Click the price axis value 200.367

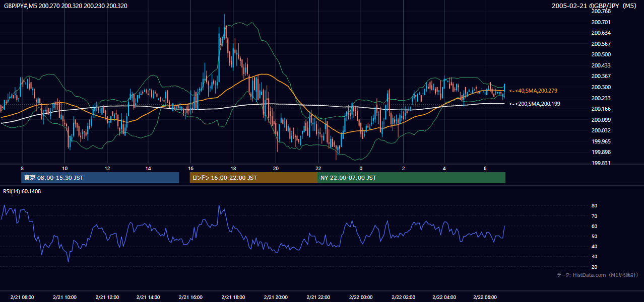[602, 76]
